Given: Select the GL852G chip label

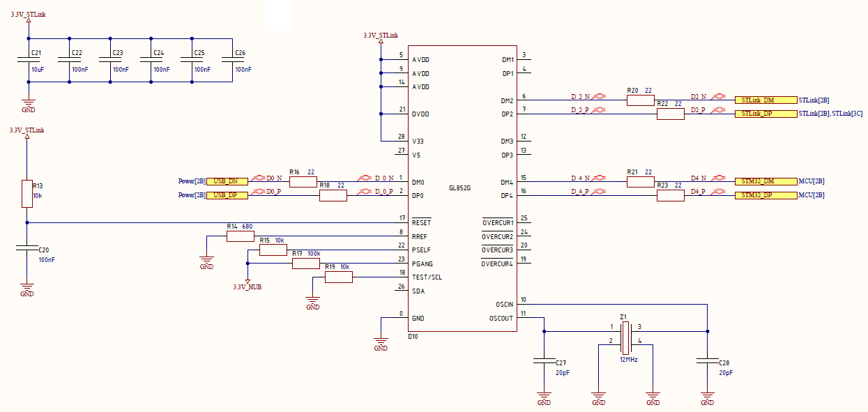Looking at the screenshot, I should click(x=460, y=189).
